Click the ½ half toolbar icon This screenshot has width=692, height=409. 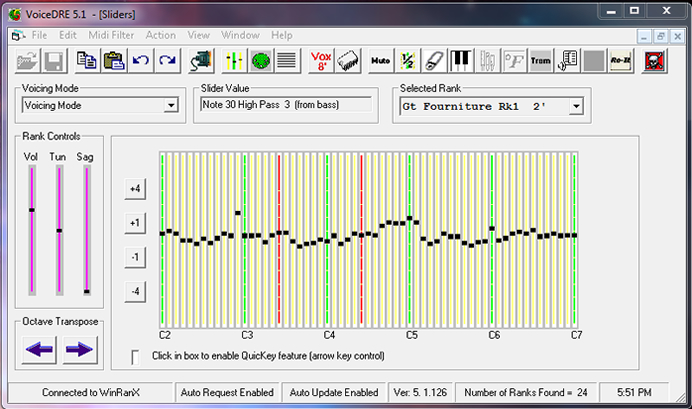407,61
